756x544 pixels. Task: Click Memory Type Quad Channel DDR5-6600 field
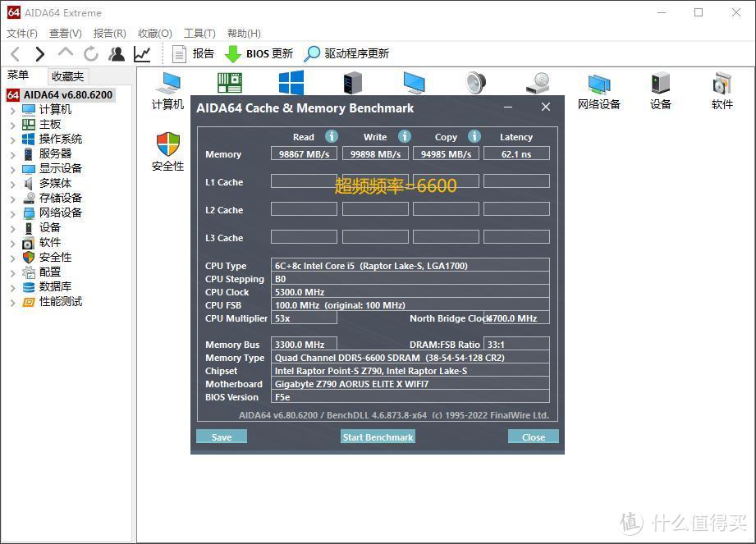410,358
